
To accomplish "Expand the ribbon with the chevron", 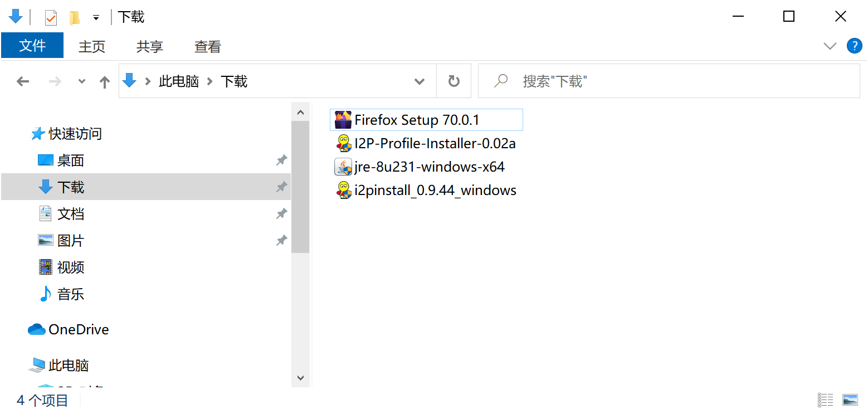I will (x=830, y=46).
